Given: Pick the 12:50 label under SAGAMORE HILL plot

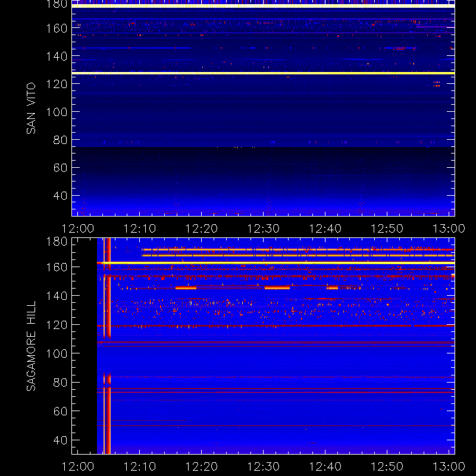Looking at the screenshot, I should 387,466.
